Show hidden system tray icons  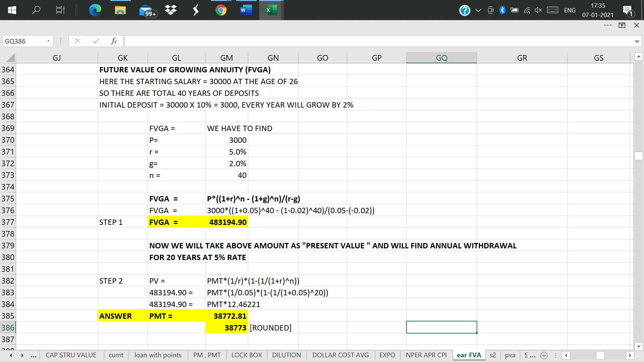[478, 10]
